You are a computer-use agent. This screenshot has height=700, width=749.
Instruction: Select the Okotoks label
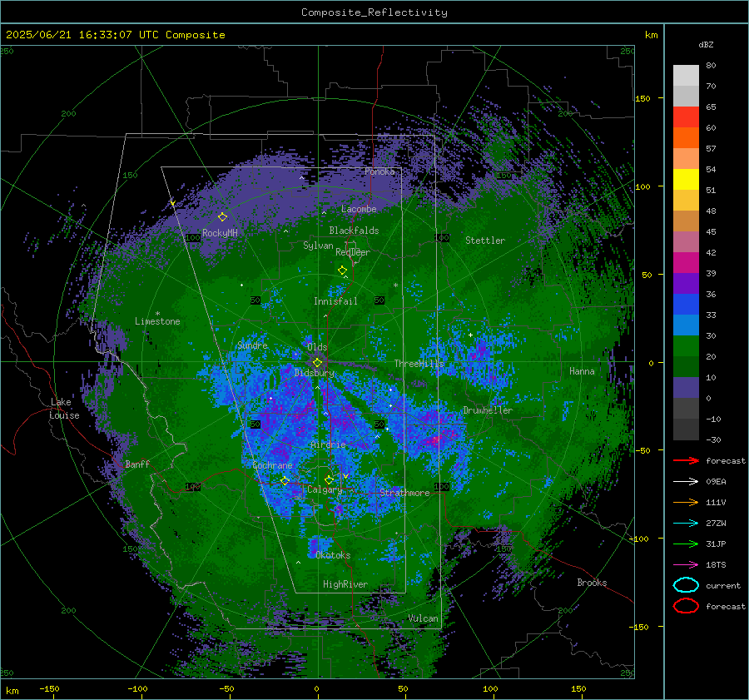coord(333,555)
